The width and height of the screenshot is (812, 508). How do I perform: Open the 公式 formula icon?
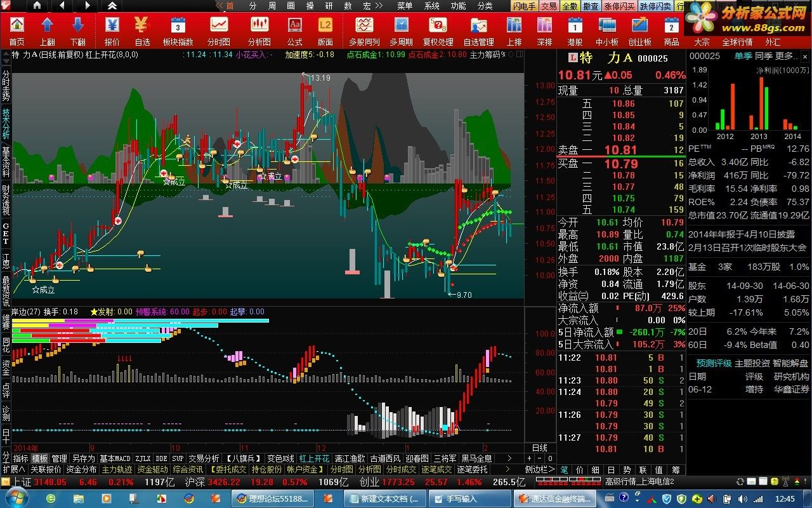click(x=294, y=30)
